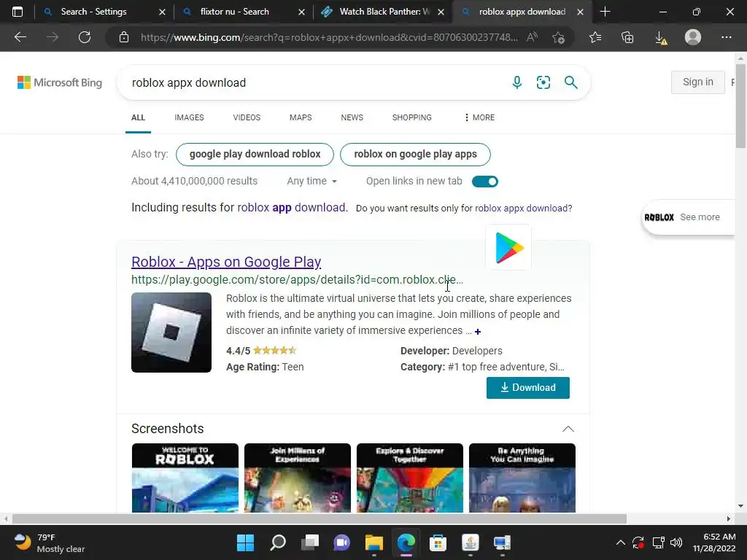The height and width of the screenshot is (560, 747).
Task: Launch Chat app from taskbar
Action: pos(341,542)
